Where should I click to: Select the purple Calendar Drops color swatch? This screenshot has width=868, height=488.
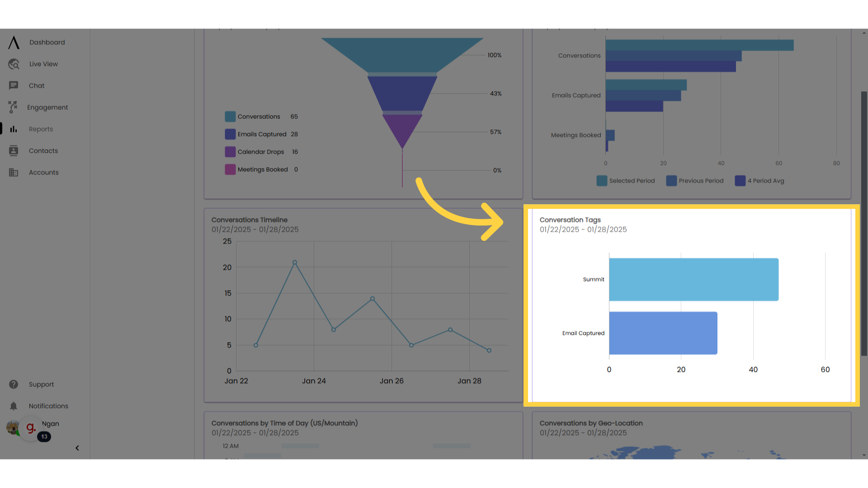click(x=230, y=151)
